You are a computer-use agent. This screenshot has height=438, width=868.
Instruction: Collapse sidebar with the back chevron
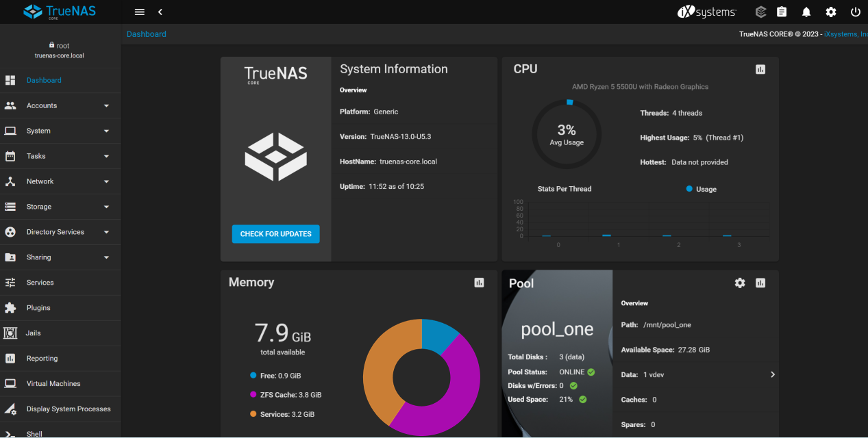coord(160,12)
